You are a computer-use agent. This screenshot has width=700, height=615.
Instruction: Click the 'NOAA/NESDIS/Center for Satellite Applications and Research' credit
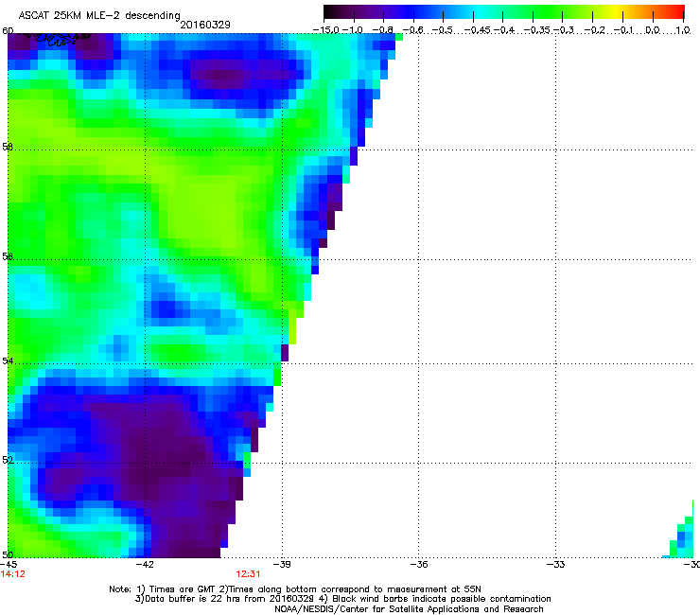409,609
